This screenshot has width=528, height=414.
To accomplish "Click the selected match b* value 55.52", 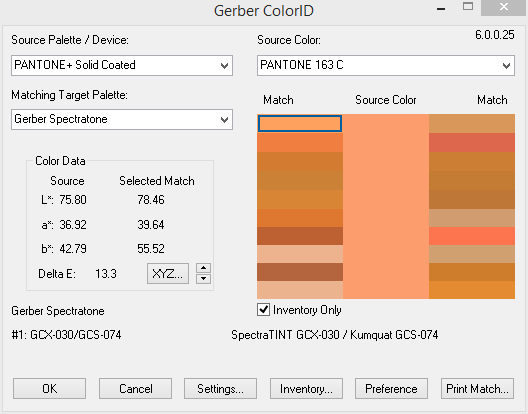I will pos(151,249).
